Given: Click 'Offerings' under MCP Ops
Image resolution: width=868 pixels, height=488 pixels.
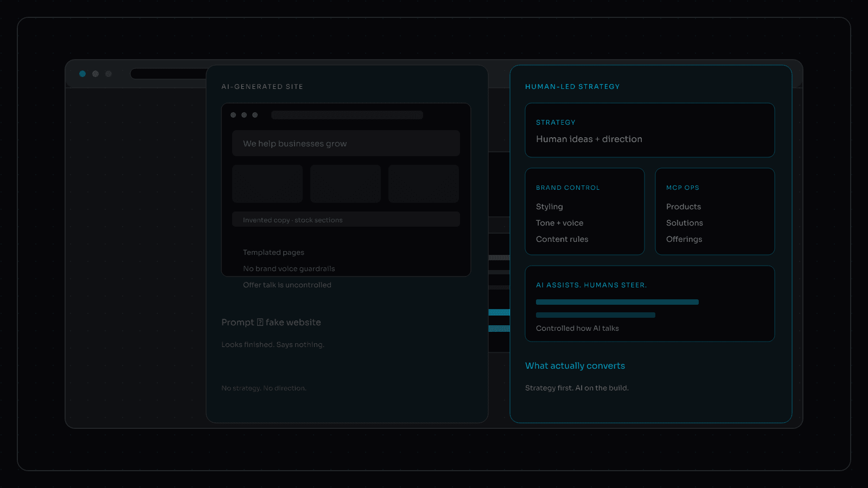Looking at the screenshot, I should [x=684, y=239].
